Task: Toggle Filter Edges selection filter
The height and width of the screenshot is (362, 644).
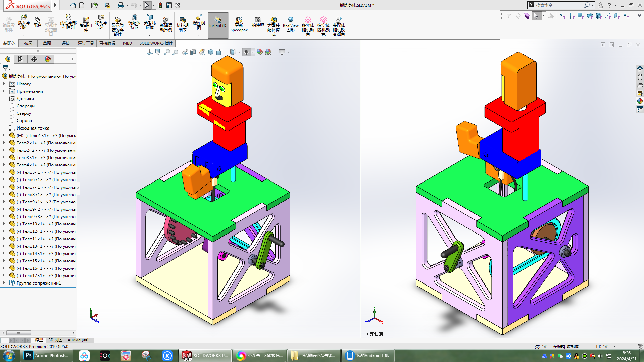Action: pyautogui.click(x=572, y=16)
